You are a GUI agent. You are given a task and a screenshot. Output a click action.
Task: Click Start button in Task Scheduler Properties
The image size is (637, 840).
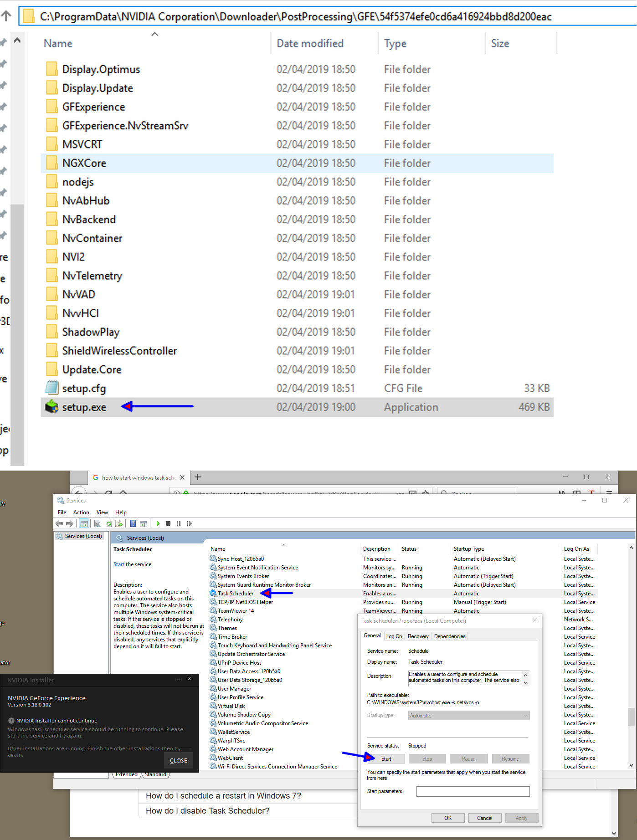386,758
